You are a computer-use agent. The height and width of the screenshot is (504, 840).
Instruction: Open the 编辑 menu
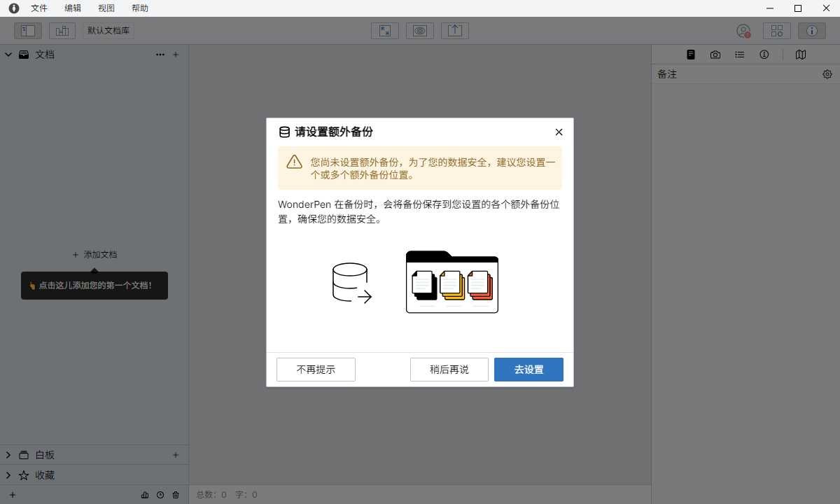click(x=73, y=8)
